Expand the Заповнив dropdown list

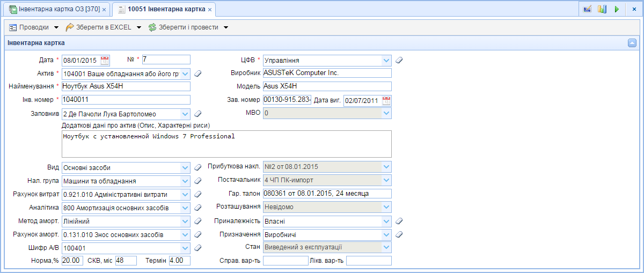[x=185, y=114]
